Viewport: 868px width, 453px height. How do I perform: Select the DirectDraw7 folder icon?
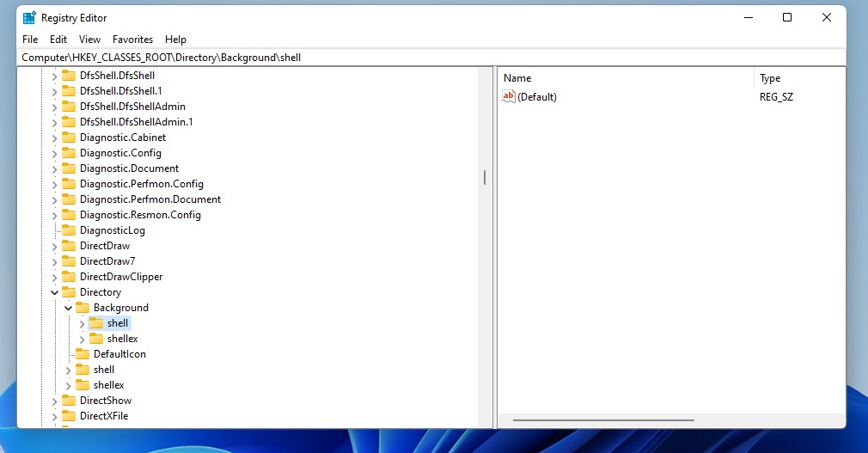pyautogui.click(x=69, y=260)
